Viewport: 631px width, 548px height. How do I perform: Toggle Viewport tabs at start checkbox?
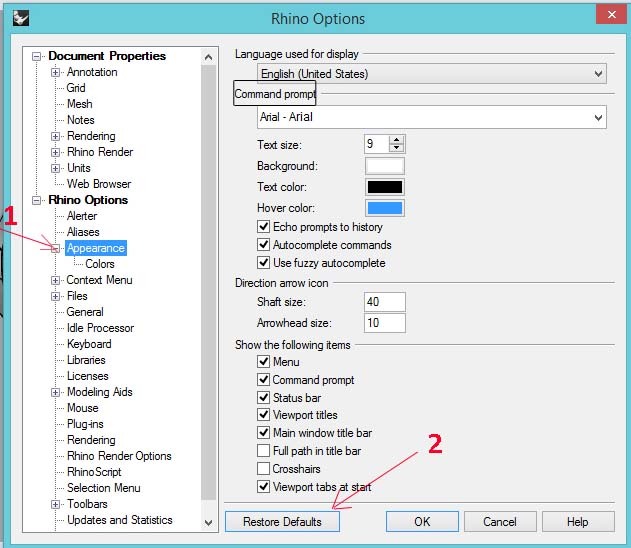[263, 487]
